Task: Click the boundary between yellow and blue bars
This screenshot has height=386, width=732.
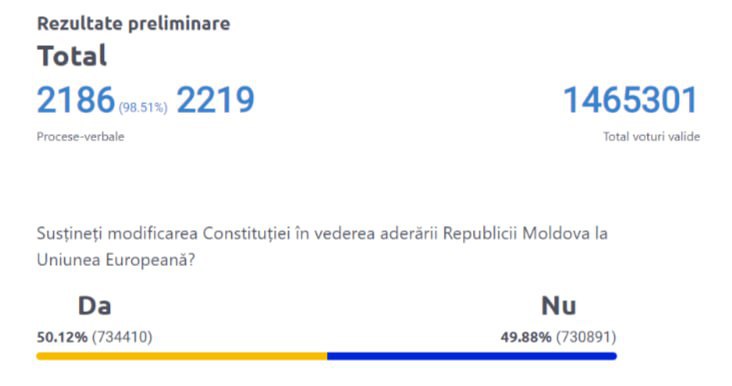Action: pos(327,356)
